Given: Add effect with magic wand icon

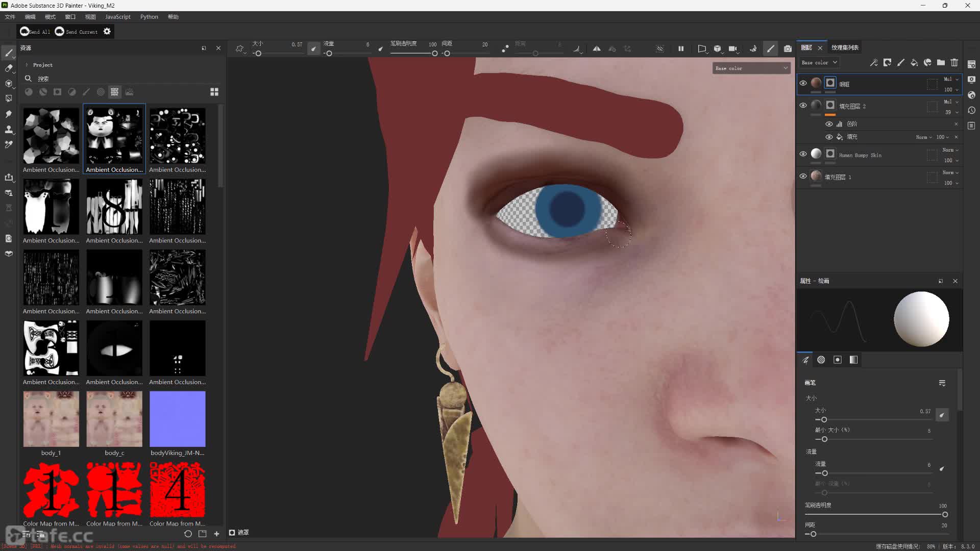Looking at the screenshot, I should tap(874, 62).
